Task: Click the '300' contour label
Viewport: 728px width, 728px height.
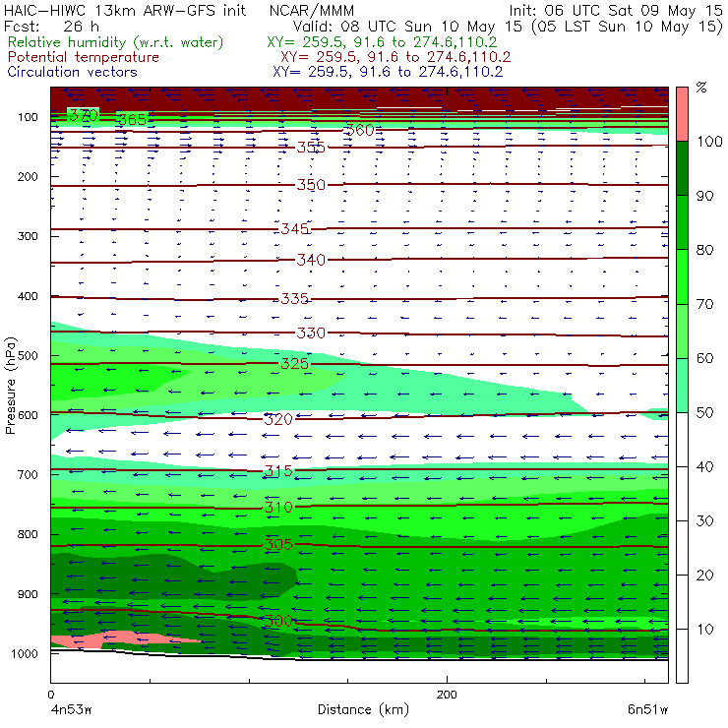Action: click(x=278, y=621)
